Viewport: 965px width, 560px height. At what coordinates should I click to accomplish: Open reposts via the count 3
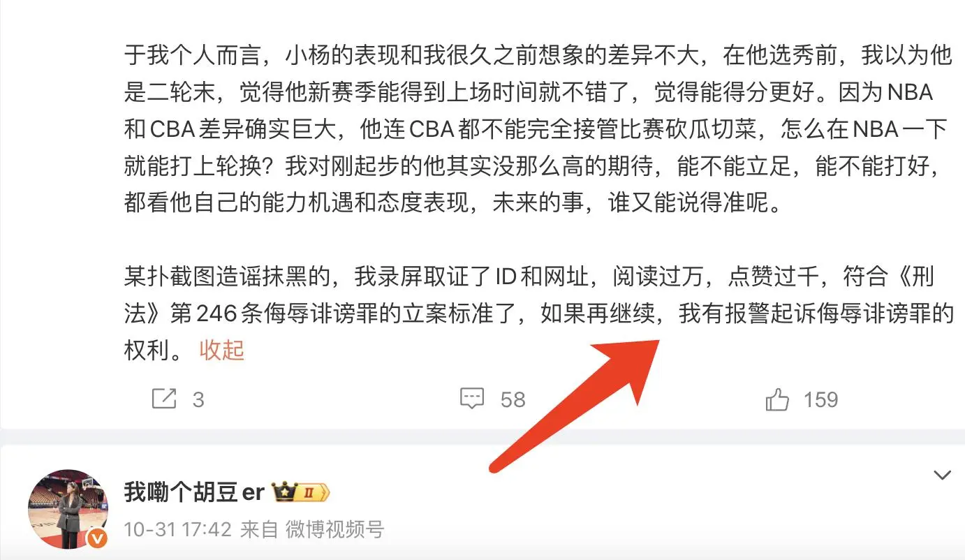198,399
